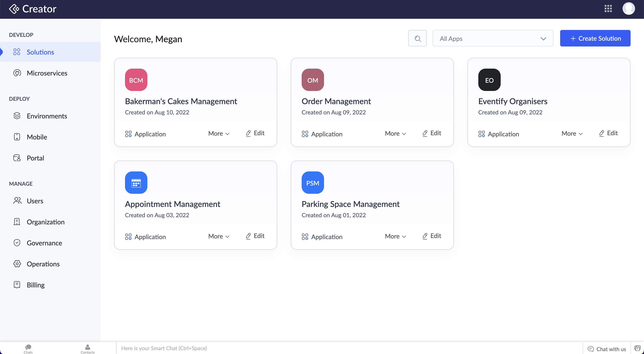Expand More on Bakerman's Cakes Management card
This screenshot has height=354, width=644.
tap(219, 134)
